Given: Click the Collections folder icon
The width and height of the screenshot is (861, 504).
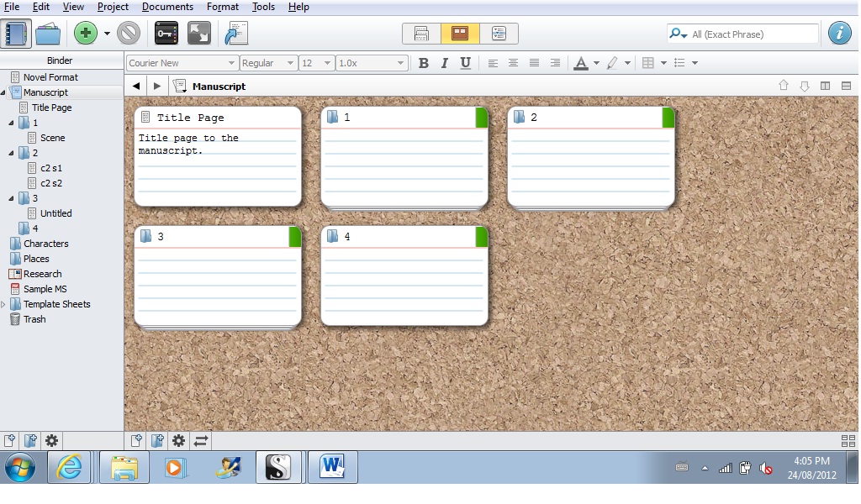Looking at the screenshot, I should coord(48,34).
